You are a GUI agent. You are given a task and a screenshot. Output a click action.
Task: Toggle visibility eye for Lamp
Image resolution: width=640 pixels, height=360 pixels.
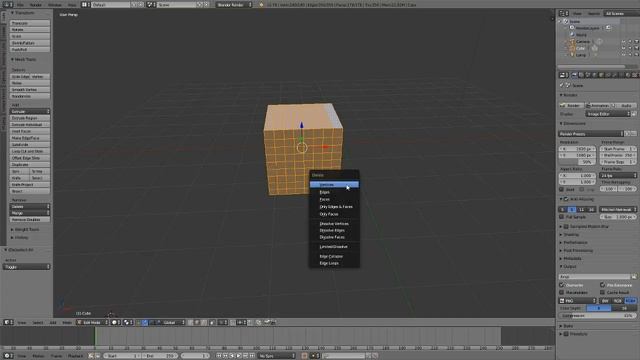tap(623, 55)
